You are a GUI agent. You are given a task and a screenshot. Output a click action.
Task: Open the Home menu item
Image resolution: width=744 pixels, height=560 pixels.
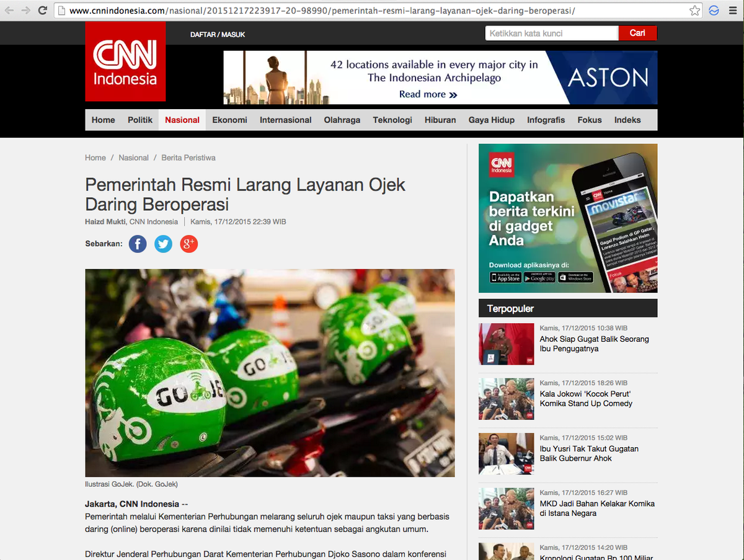(x=104, y=120)
